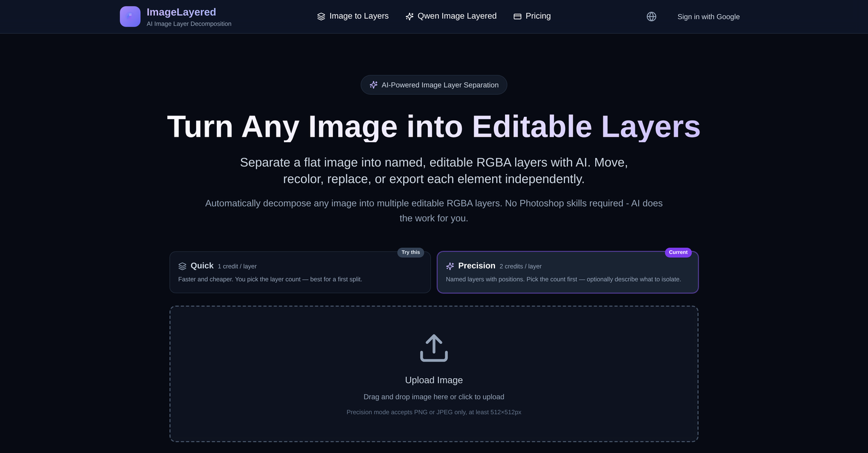Click the '2 credits / layer' text
The image size is (868, 453).
520,267
